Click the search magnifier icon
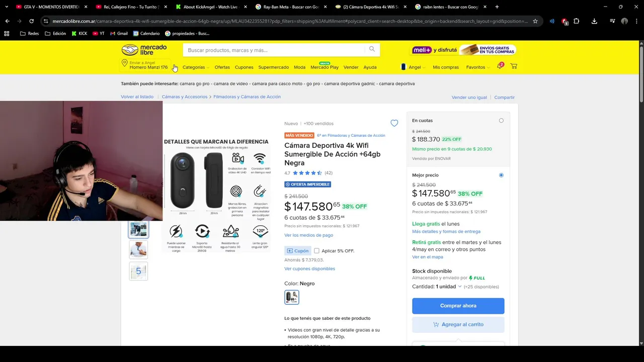The height and width of the screenshot is (362, 644). (372, 49)
